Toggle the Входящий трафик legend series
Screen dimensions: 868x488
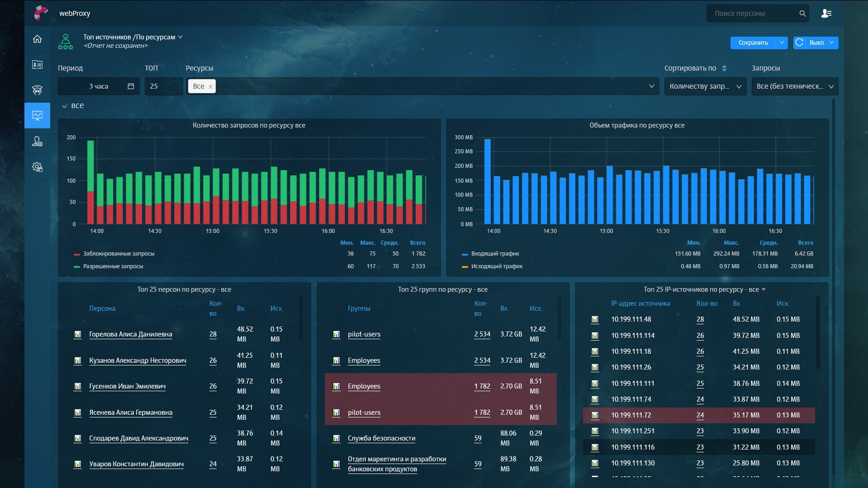(x=495, y=254)
